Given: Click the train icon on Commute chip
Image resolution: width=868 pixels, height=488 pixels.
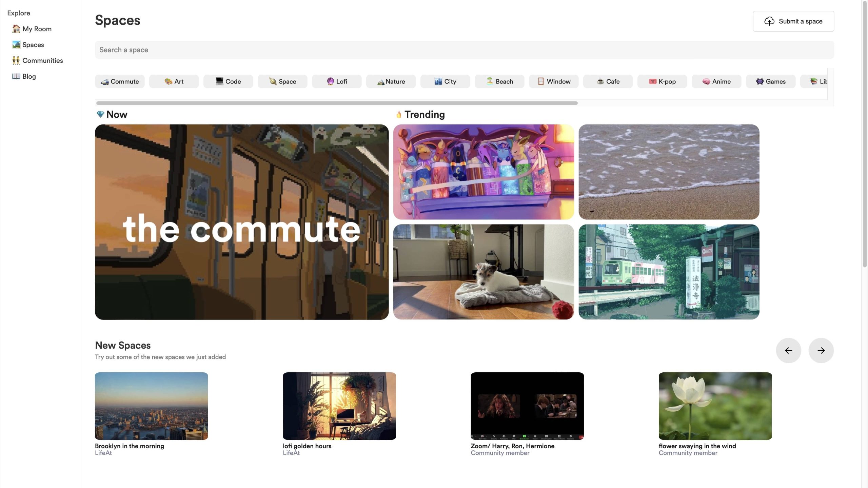Looking at the screenshot, I should (105, 82).
